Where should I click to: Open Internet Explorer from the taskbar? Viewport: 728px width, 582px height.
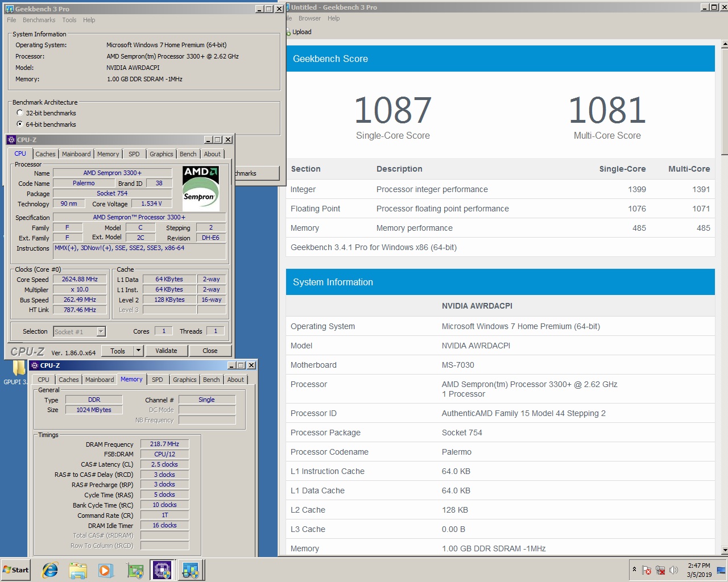(50, 570)
